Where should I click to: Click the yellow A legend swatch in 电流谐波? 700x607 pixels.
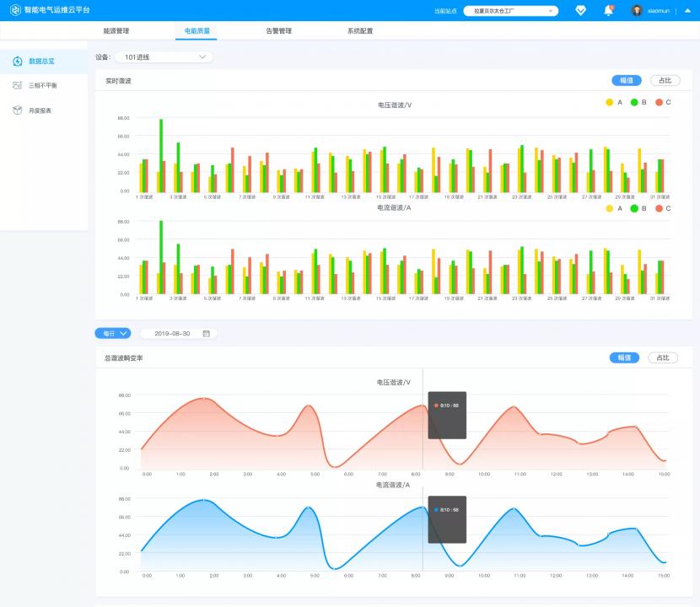pyautogui.click(x=610, y=207)
